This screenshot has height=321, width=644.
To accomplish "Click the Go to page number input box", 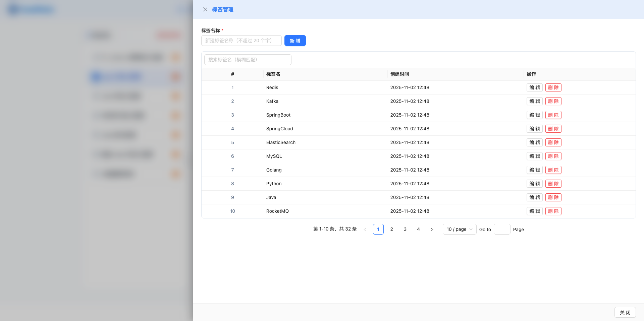I will point(502,229).
